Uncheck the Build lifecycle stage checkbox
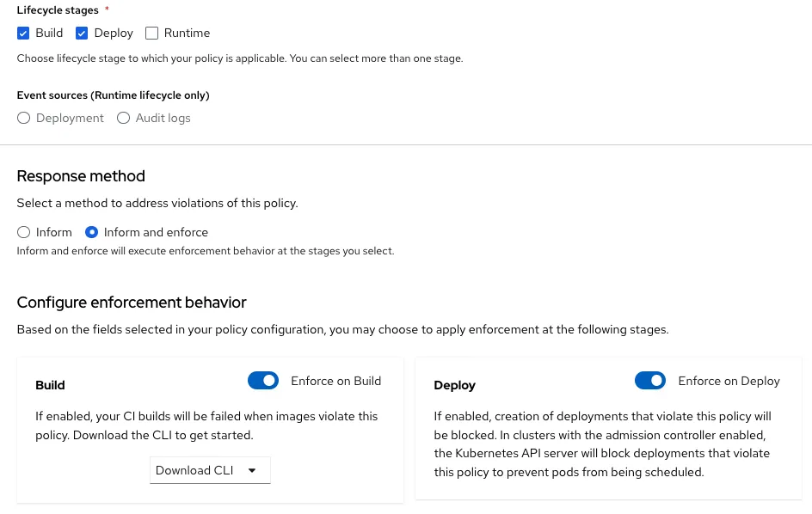Screen dimensions: 812x514 (x=23, y=33)
